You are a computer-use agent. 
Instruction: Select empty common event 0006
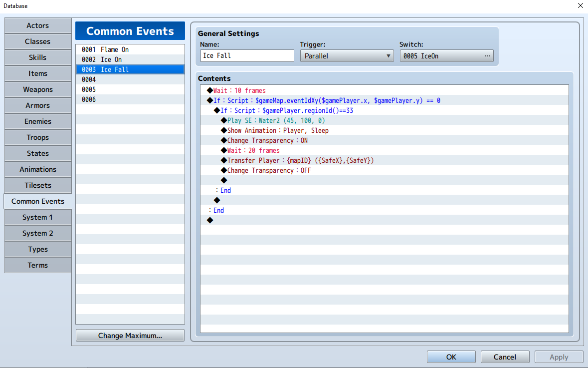pyautogui.click(x=130, y=99)
